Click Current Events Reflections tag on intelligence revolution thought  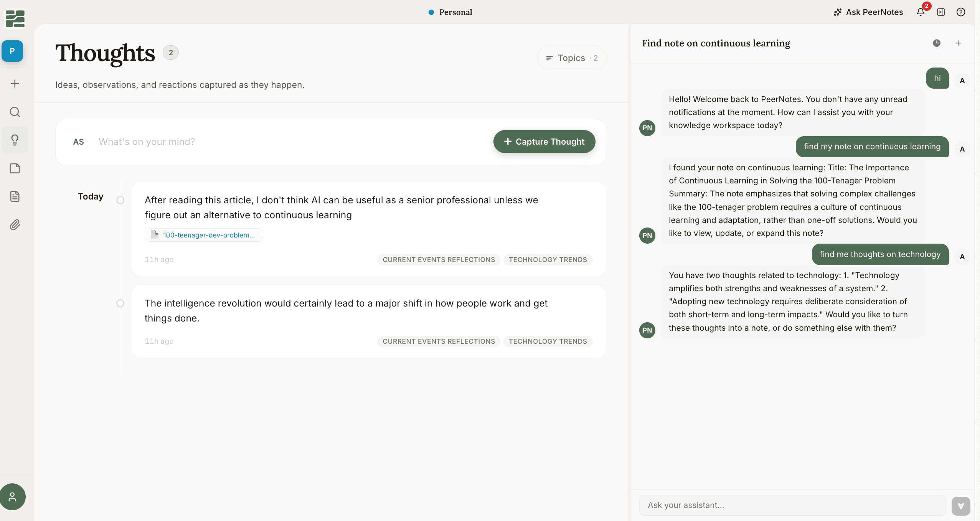pos(439,341)
